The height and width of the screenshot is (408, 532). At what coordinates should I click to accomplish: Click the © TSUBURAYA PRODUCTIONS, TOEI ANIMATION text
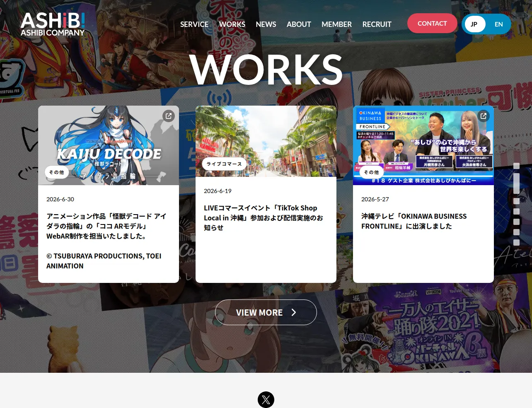[x=104, y=261]
